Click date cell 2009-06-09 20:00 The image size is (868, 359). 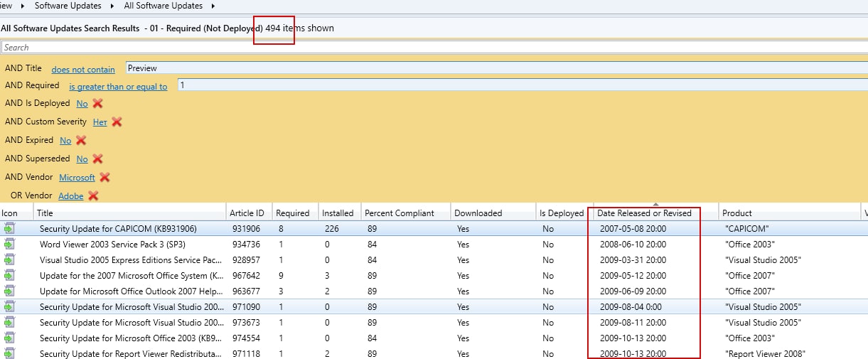(633, 291)
